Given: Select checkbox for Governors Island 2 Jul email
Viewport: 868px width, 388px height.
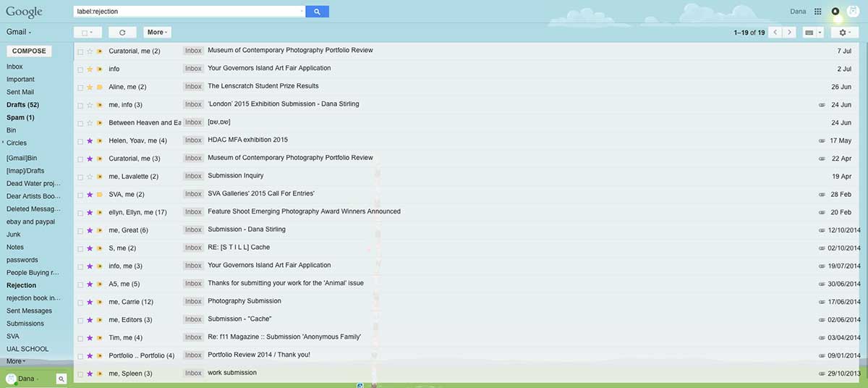Looking at the screenshot, I should click(x=80, y=69).
